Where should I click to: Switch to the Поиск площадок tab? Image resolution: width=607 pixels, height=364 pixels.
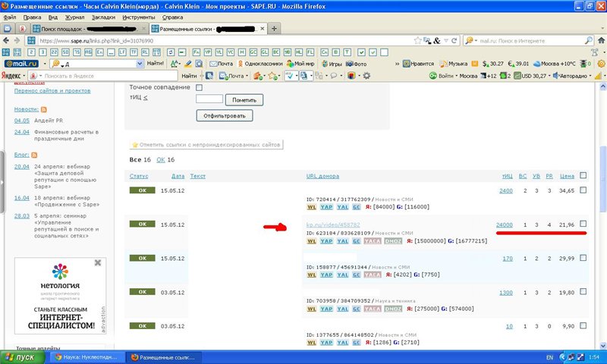point(89,29)
